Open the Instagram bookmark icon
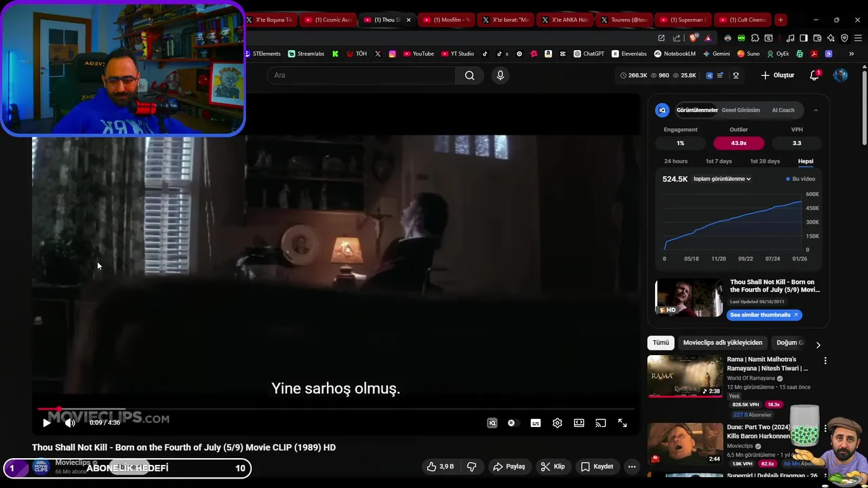 pos(392,54)
